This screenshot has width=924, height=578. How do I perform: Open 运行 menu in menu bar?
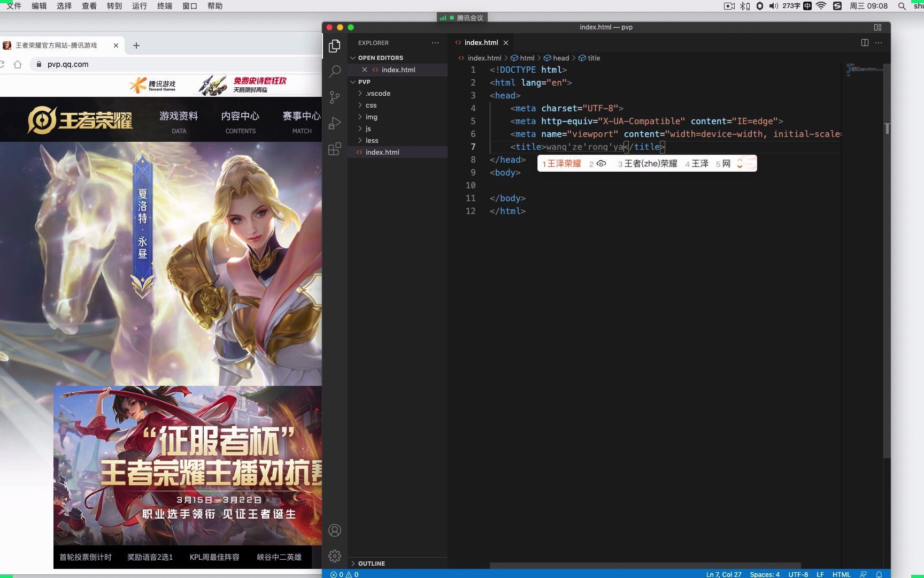pos(140,6)
